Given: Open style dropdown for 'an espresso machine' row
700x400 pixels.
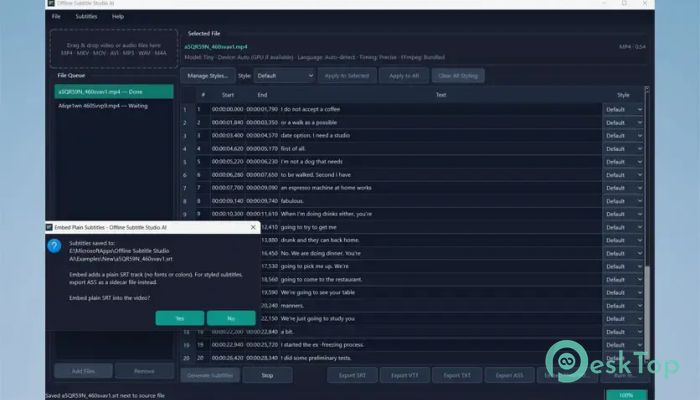Looking at the screenshot, I should (623, 188).
